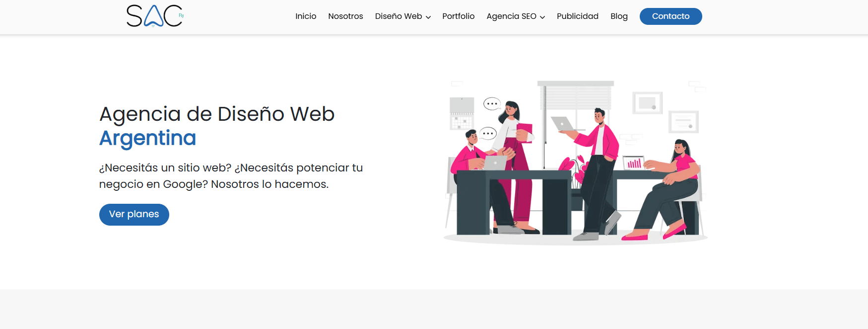Click the blue Argentina heading text
Screen dimensions: 868x329
click(147, 138)
